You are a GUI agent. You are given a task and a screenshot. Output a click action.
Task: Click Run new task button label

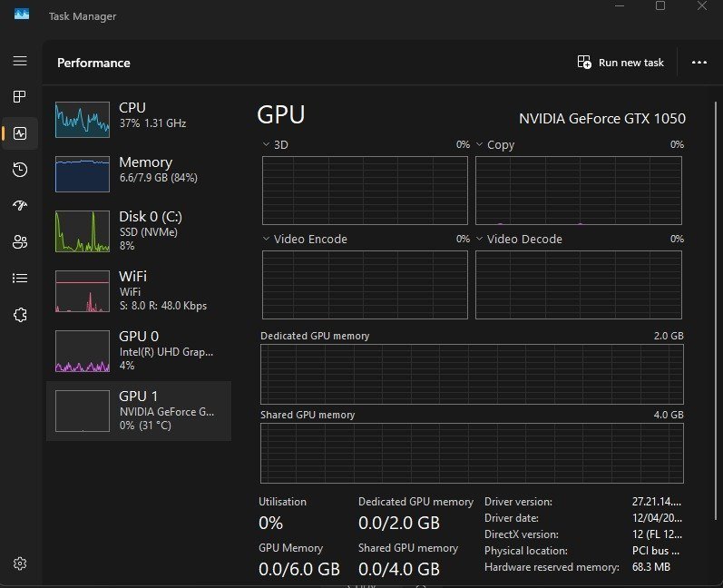coord(630,63)
